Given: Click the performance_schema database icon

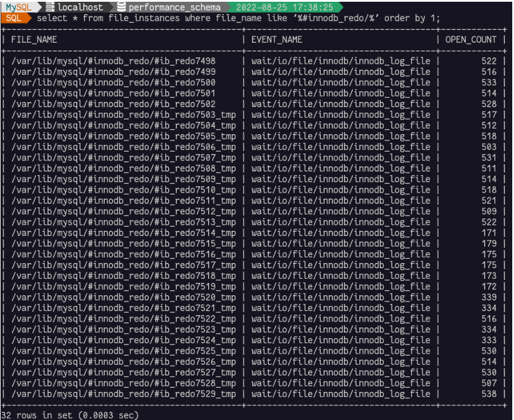Looking at the screenshot, I should click(122, 6).
